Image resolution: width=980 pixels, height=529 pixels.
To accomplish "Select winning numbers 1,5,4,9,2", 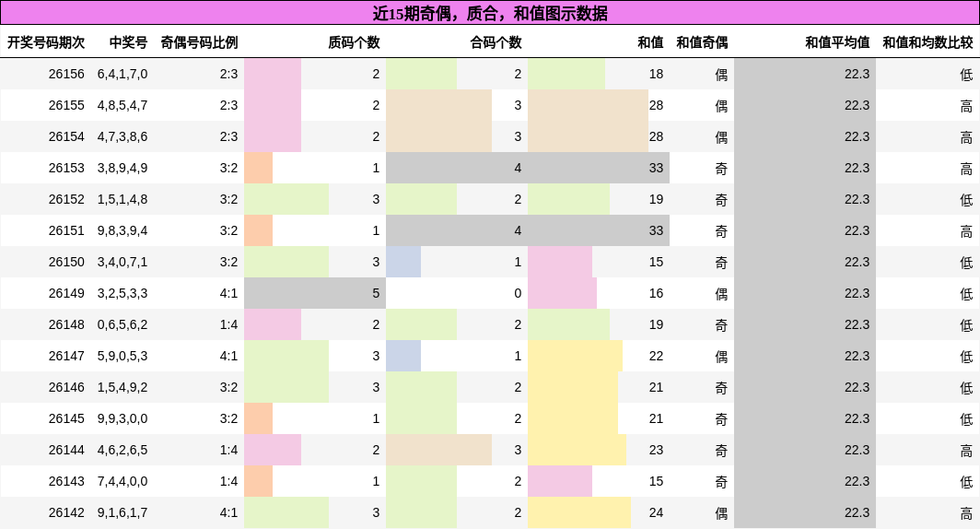I will click(122, 387).
